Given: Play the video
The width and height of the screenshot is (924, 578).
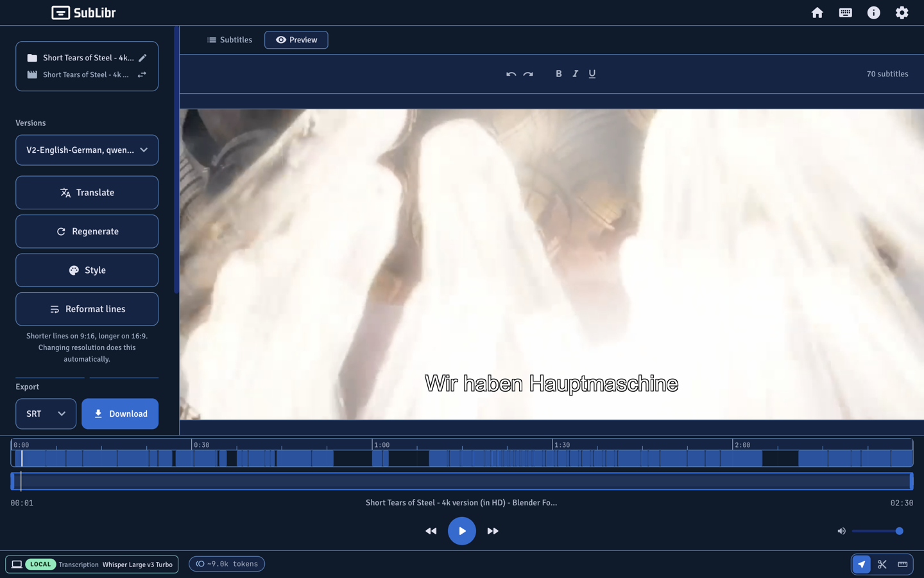Looking at the screenshot, I should pos(461,531).
